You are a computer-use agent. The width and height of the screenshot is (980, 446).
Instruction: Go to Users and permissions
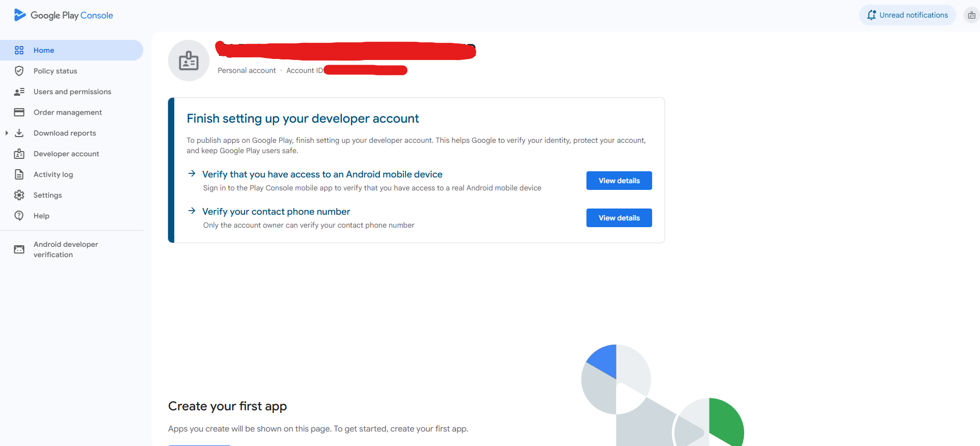click(71, 92)
